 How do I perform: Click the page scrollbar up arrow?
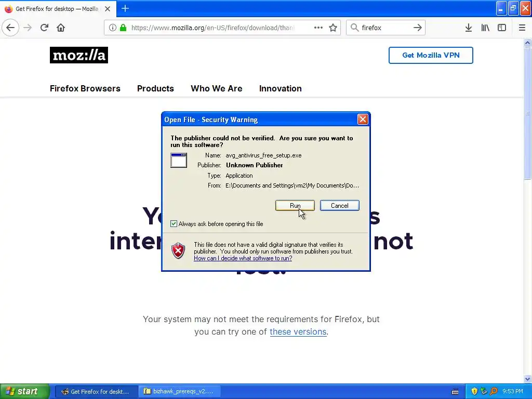pyautogui.click(x=528, y=43)
